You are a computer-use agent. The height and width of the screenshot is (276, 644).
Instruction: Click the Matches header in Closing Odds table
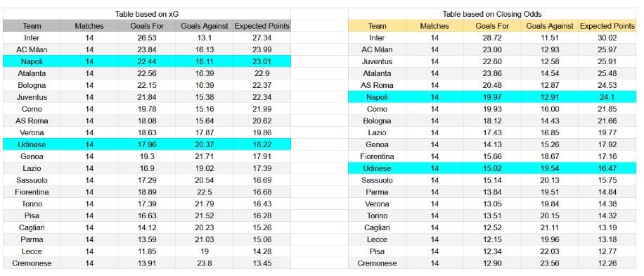(434, 26)
